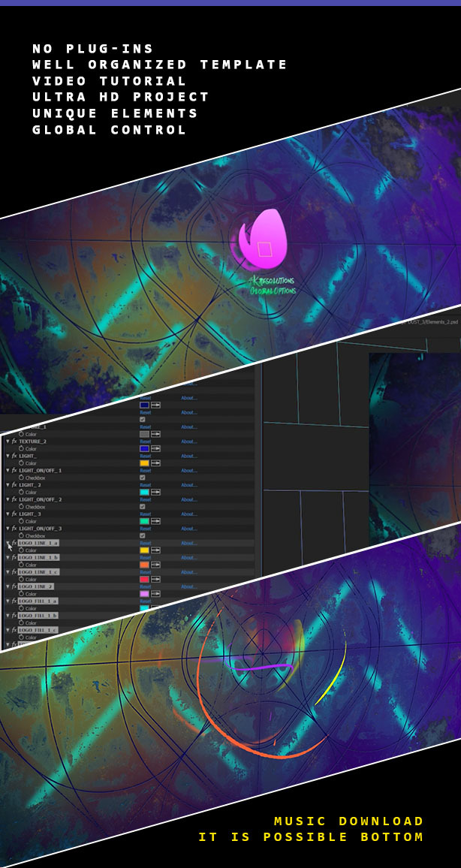Click the stopwatch for LOGO_FILL_1_b Color
Image resolution: width=461 pixels, height=868 pixels.
click(21, 622)
